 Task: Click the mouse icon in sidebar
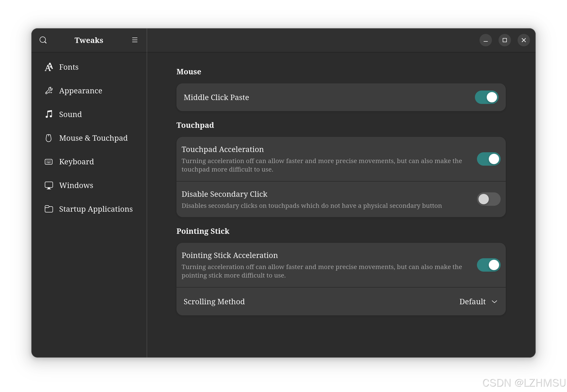pos(49,138)
